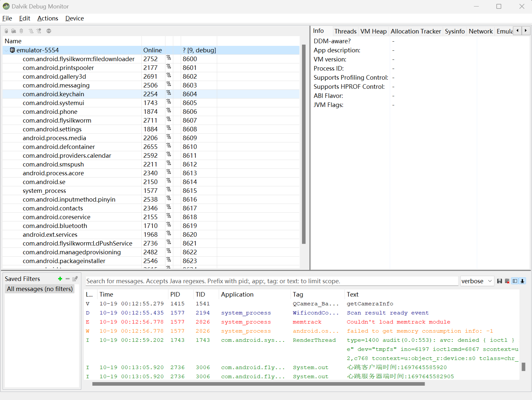The image size is (532, 400).
Task: Open the Actions menu
Action: pyautogui.click(x=47, y=19)
